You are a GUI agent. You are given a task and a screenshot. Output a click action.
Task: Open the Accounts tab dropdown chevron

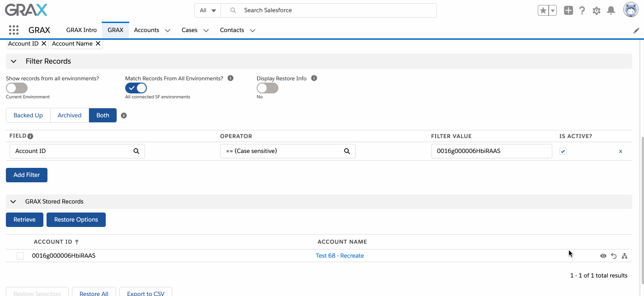tap(168, 30)
